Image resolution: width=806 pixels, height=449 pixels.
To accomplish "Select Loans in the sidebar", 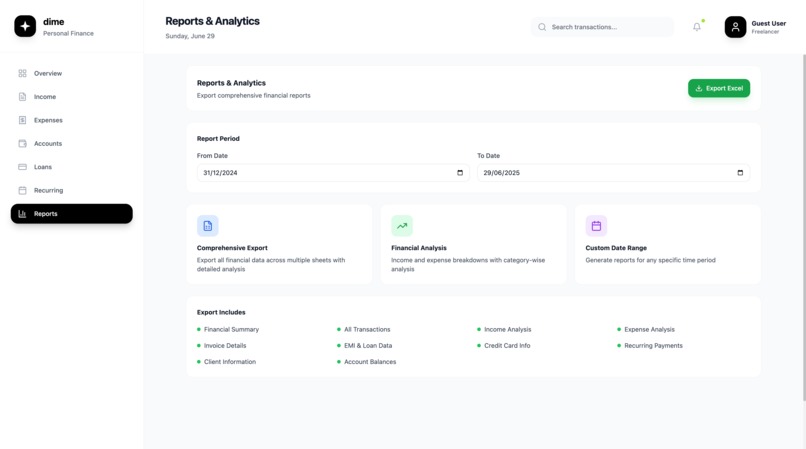I will click(71, 167).
